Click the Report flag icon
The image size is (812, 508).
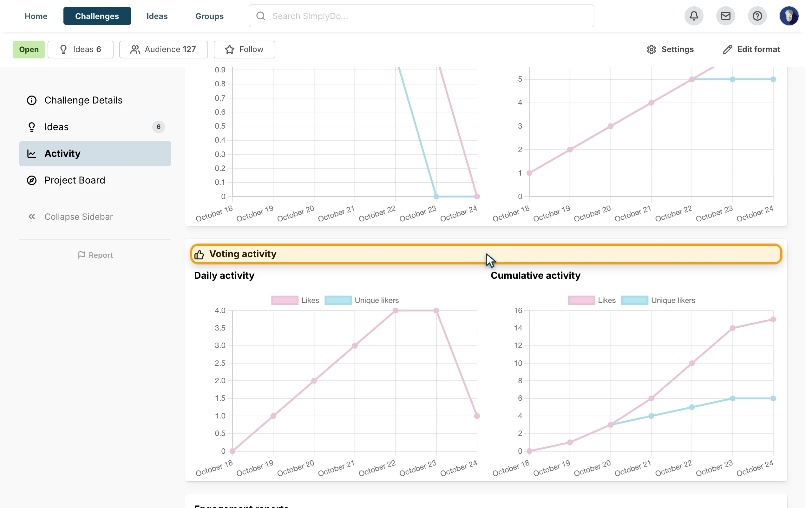[x=82, y=255]
